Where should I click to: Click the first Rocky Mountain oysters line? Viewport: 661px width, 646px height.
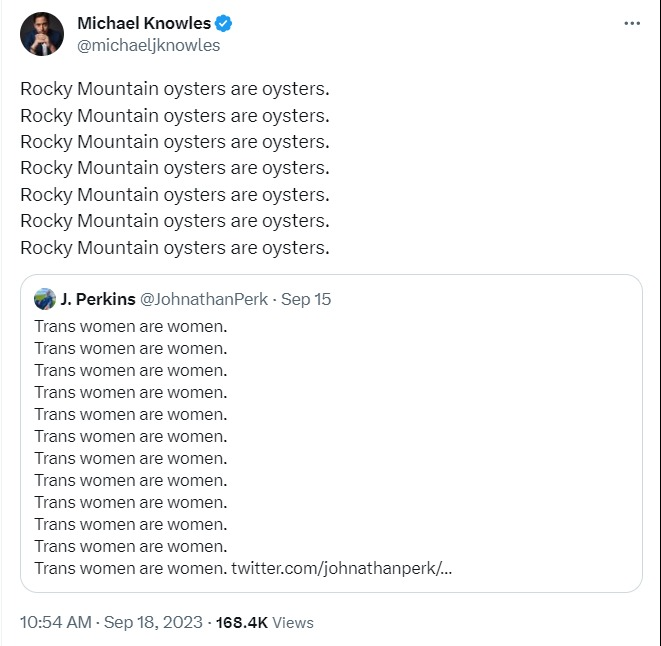[x=174, y=89]
